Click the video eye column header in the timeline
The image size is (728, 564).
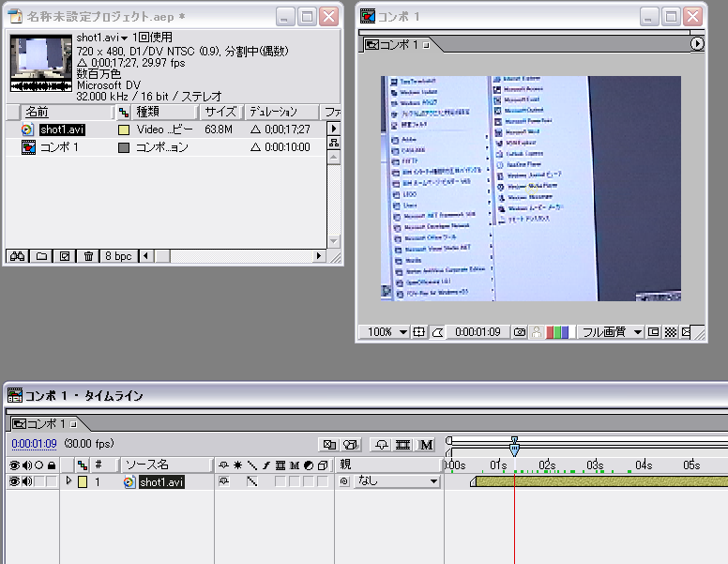(14, 465)
